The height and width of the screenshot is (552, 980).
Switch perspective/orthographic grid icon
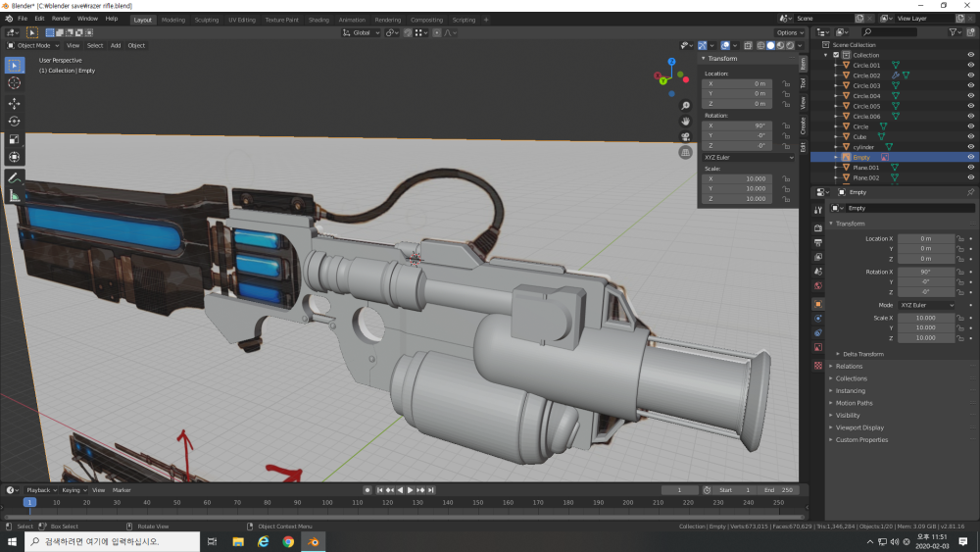[686, 153]
